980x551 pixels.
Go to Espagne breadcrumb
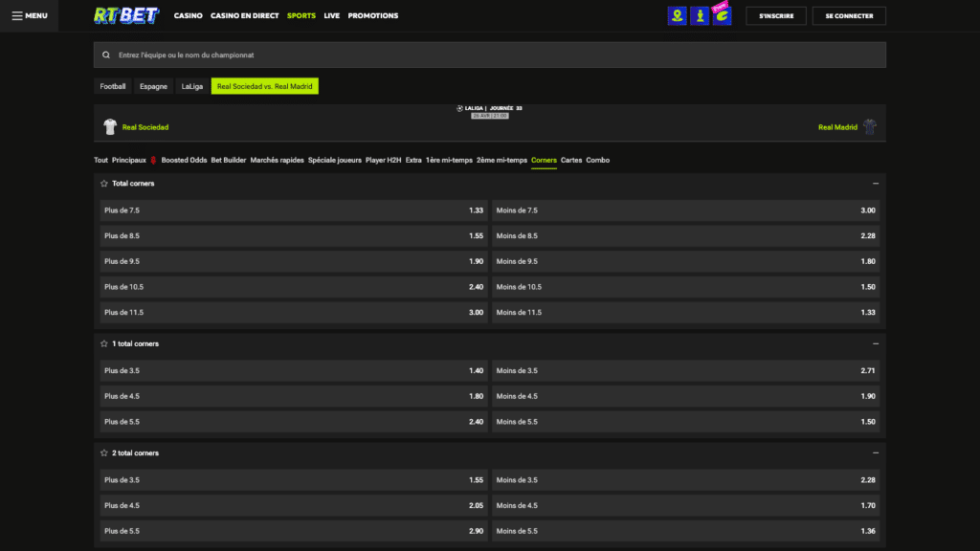tap(153, 86)
